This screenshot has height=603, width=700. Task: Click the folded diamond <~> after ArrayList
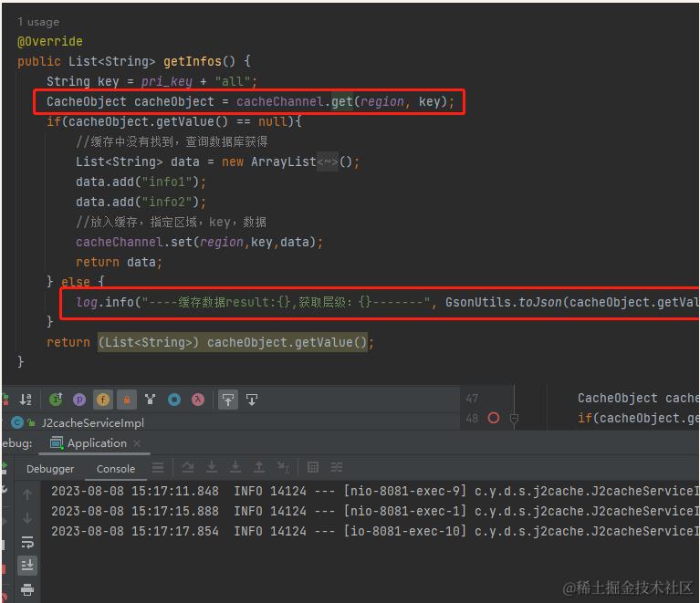click(328, 161)
